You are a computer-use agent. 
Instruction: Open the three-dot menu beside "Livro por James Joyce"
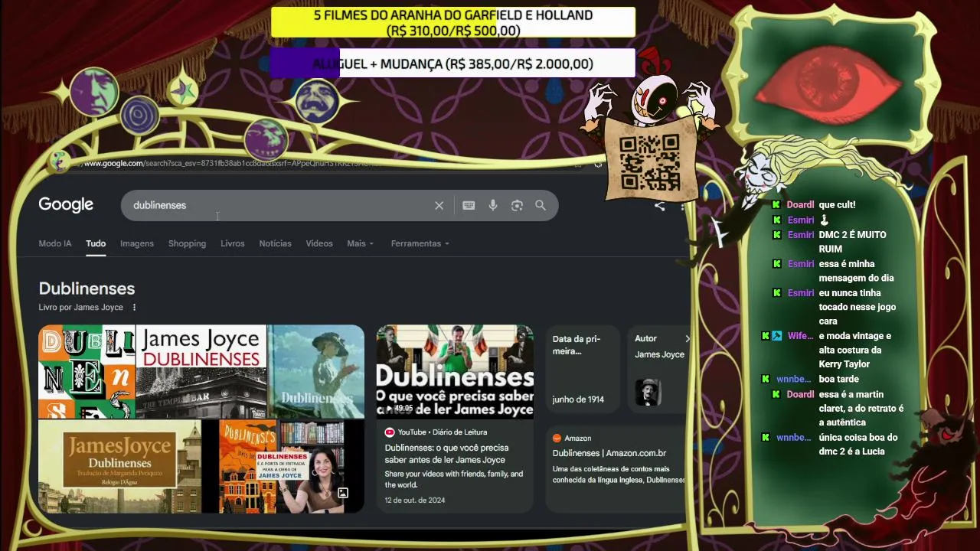134,308
